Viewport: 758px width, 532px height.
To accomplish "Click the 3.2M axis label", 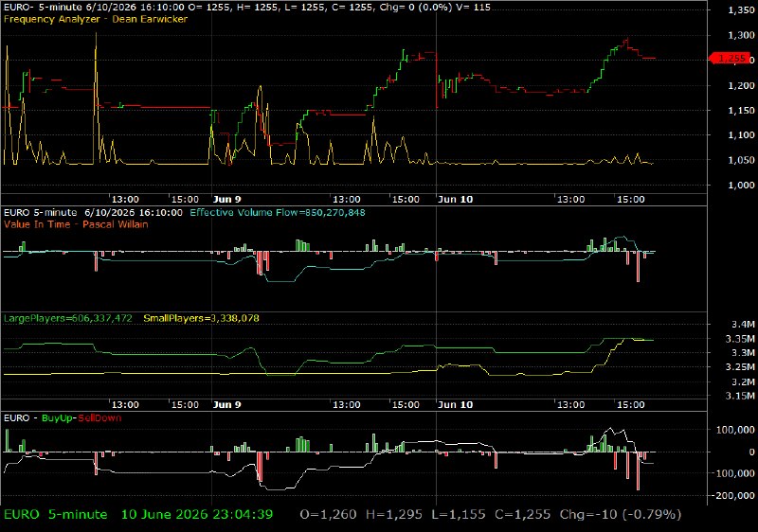I will 743,381.
